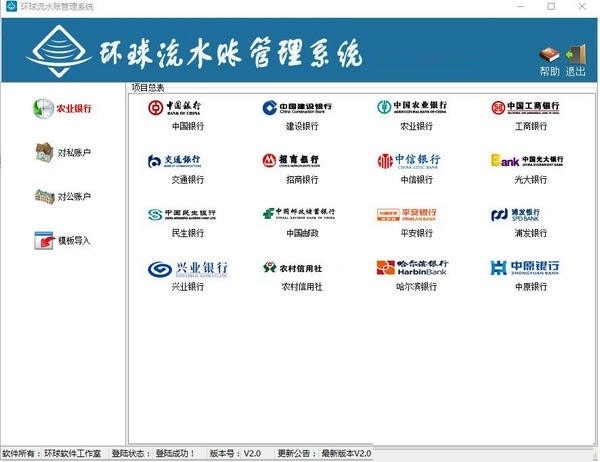The height and width of the screenshot is (462, 600).
Task: Click the house icon for 对私账户
Action: [x=44, y=152]
